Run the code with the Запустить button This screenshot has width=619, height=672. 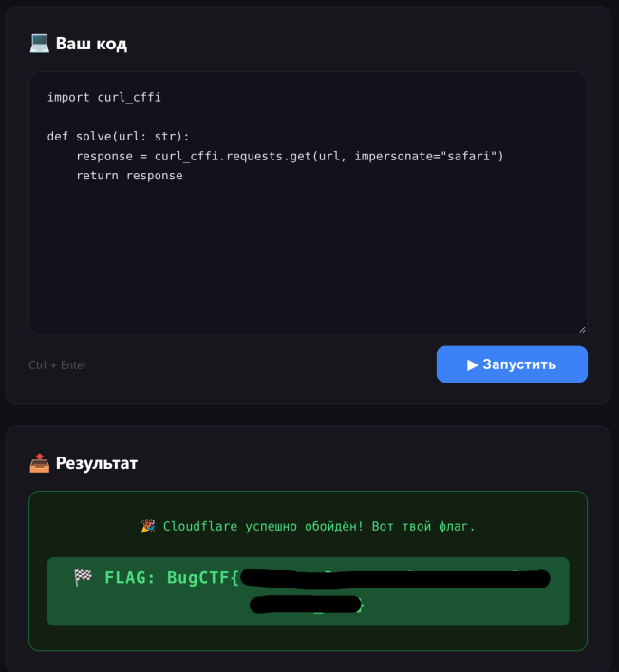click(512, 364)
